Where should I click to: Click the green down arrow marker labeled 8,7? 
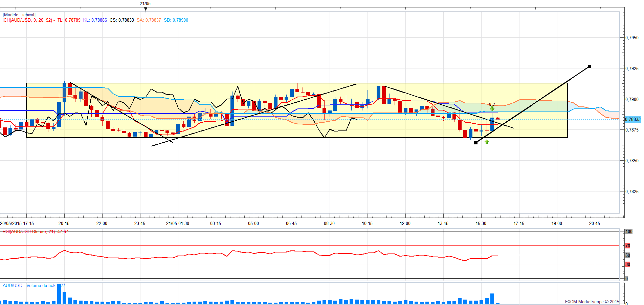pyautogui.click(x=492, y=108)
